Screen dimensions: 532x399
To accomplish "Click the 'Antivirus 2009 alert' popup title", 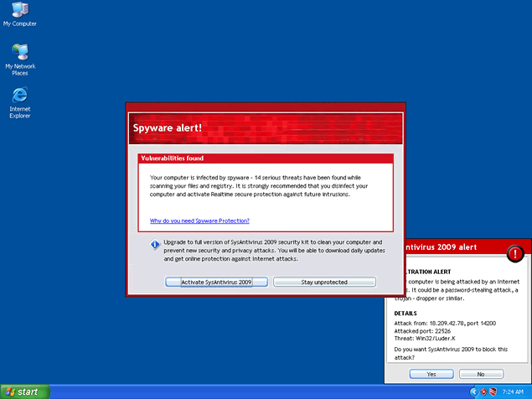I will (x=442, y=247).
